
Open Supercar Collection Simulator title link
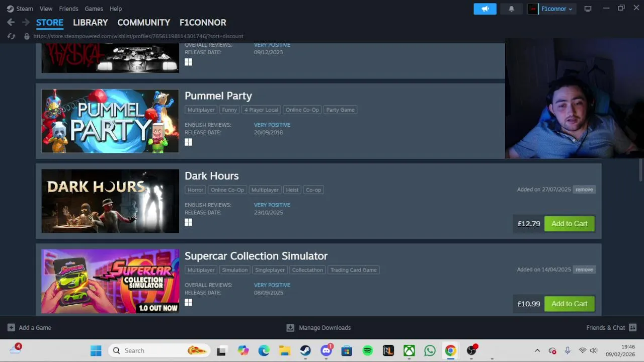256,256
